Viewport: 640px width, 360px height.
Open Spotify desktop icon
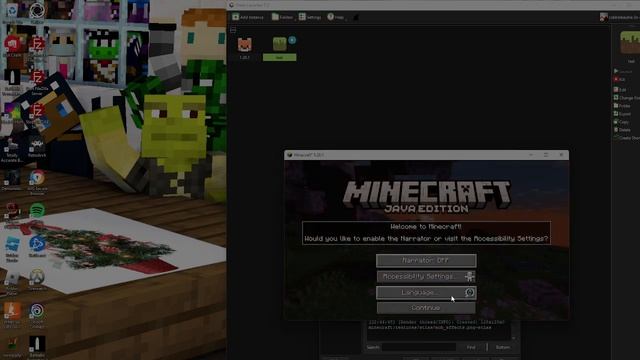point(37,211)
